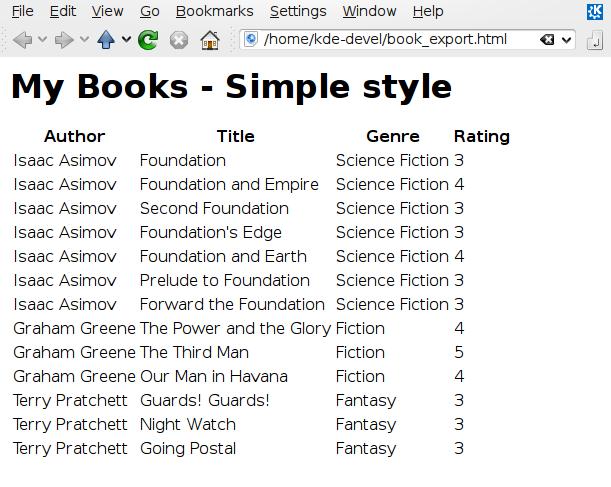611x487 pixels.
Task: Expand location bar history dropdown
Action: [x=567, y=40]
